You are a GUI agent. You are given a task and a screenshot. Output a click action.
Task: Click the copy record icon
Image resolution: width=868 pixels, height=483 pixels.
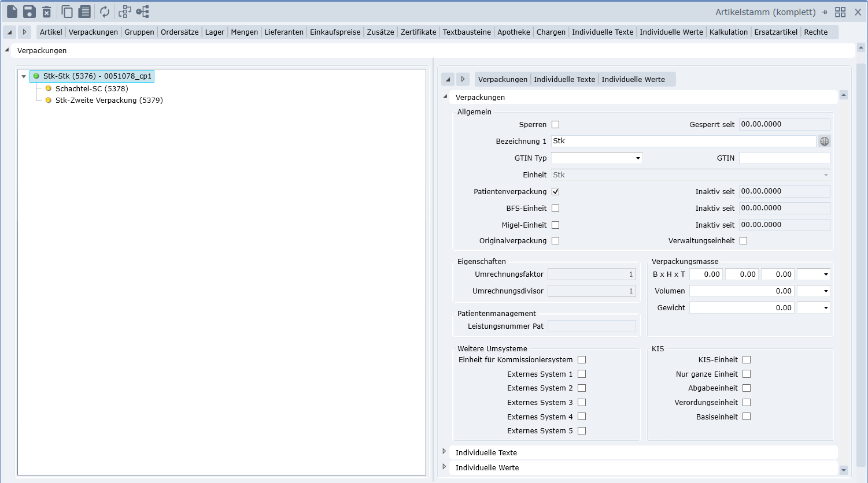67,12
